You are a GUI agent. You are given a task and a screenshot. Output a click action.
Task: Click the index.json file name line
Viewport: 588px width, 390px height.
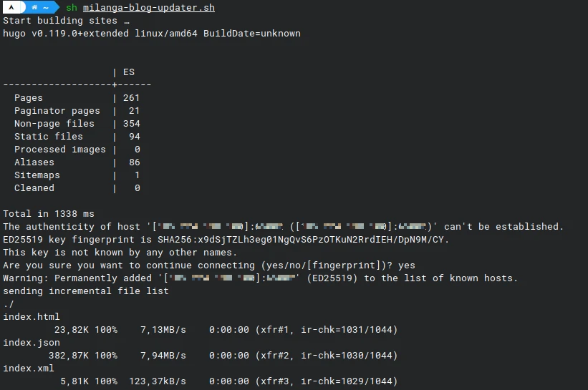[x=32, y=343]
